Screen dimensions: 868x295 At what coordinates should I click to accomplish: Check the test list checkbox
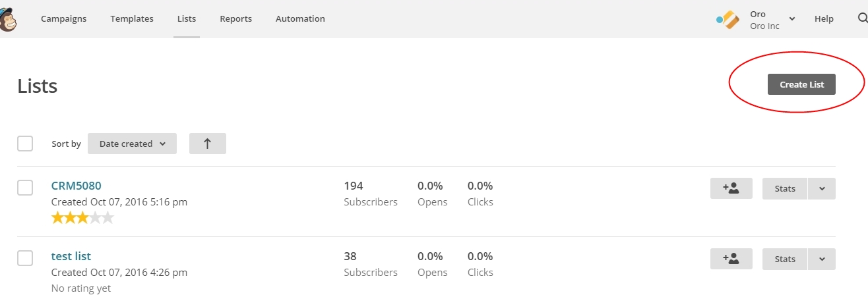25,258
